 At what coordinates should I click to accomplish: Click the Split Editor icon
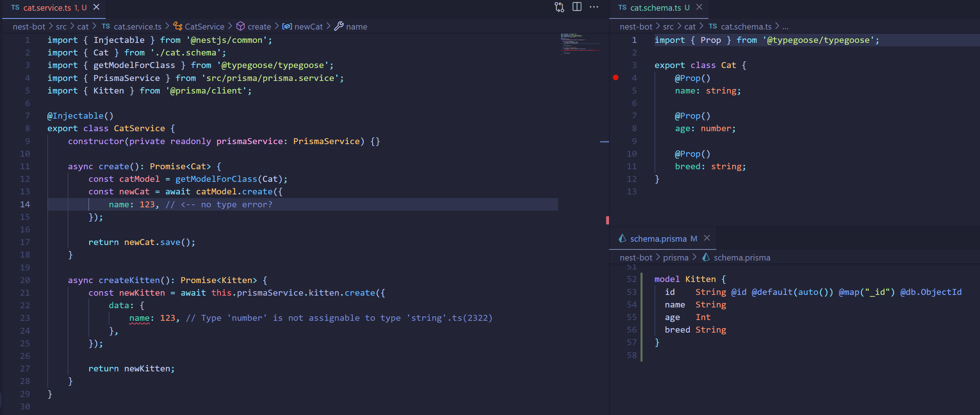click(x=577, y=7)
